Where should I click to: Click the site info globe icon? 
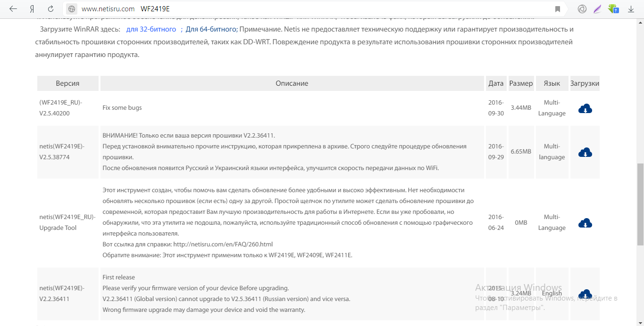click(x=72, y=9)
